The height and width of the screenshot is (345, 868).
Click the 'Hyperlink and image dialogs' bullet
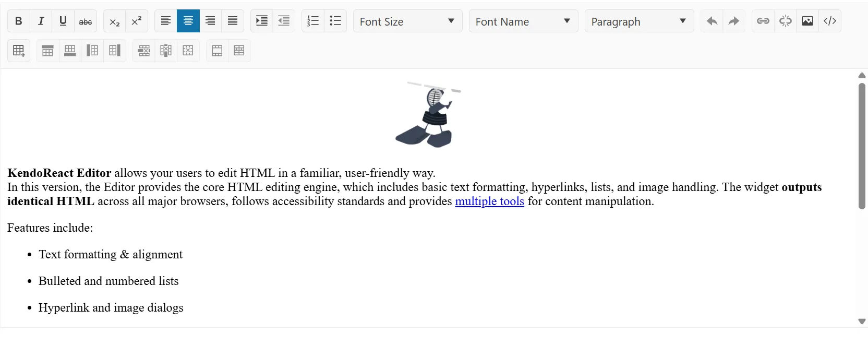tap(111, 308)
